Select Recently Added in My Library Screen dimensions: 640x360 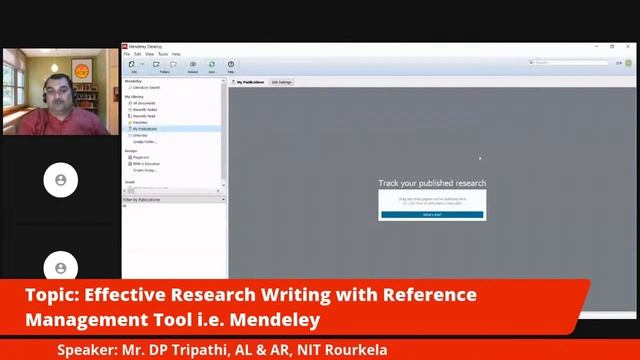point(145,110)
